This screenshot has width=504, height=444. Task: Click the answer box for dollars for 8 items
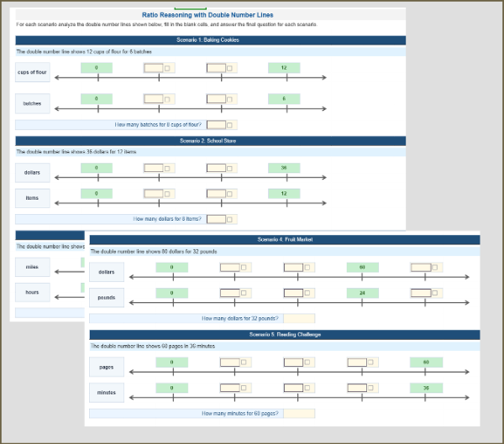click(x=216, y=218)
